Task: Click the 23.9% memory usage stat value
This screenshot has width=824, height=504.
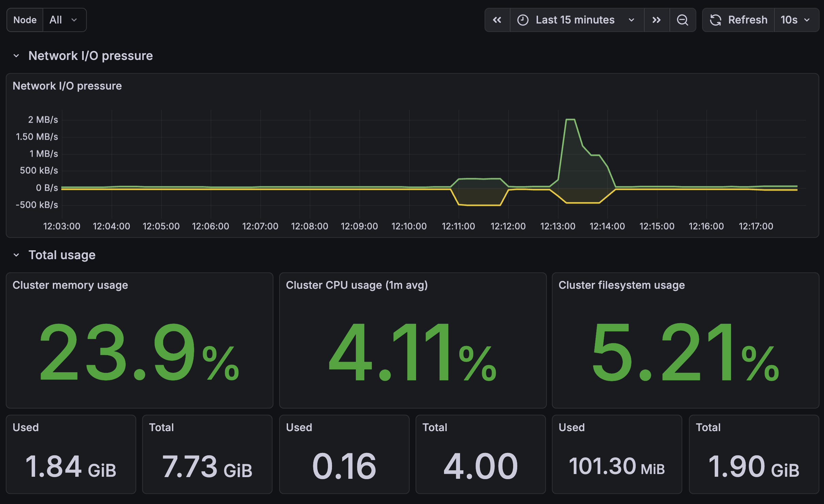Action: pos(139,352)
